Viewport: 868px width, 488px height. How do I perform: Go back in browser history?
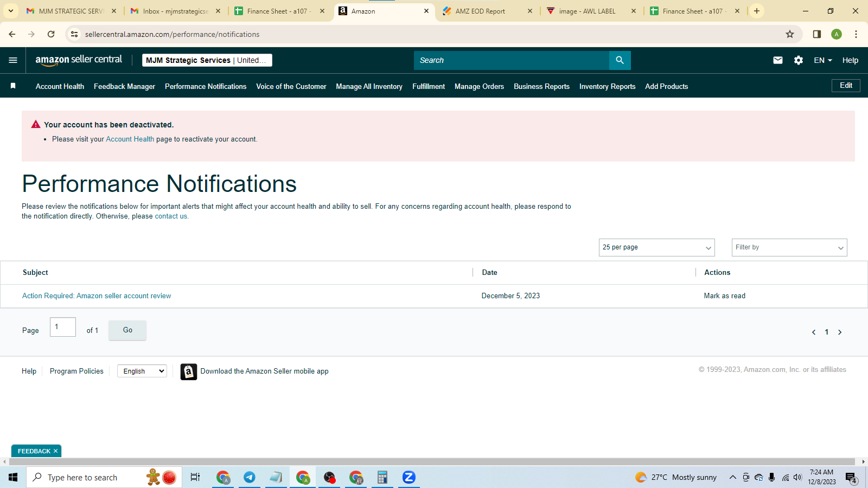(12, 34)
